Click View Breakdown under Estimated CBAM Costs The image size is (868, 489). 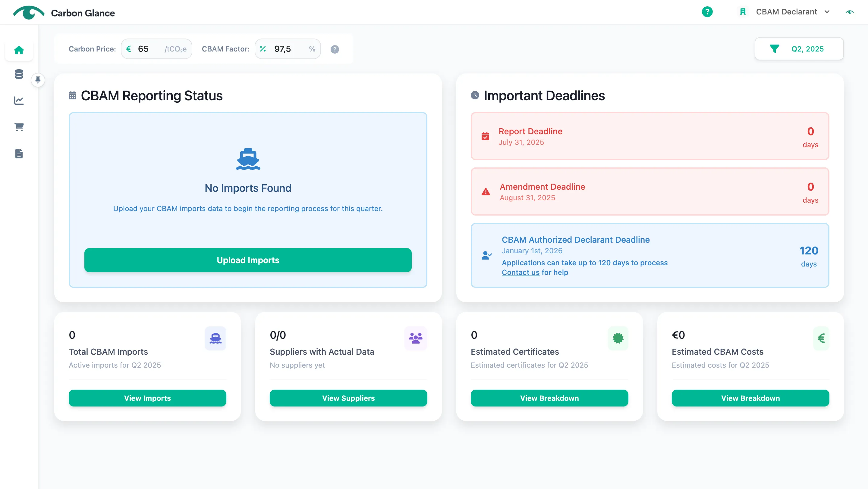coord(750,398)
